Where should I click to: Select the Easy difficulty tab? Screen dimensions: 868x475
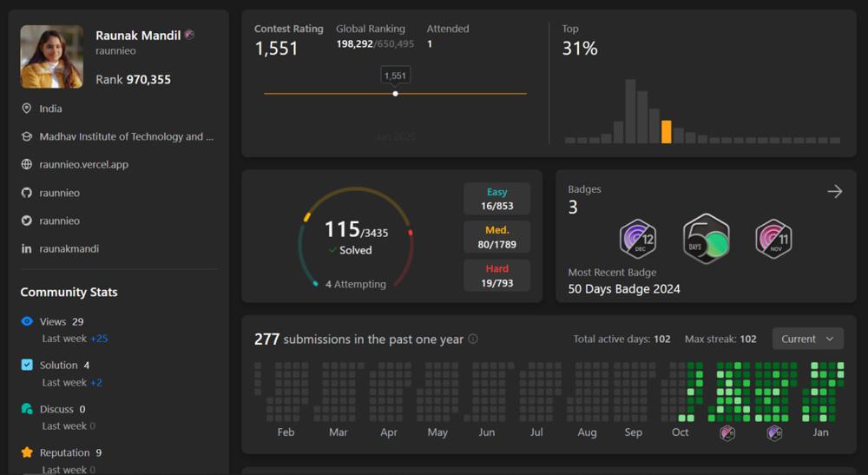click(496, 199)
